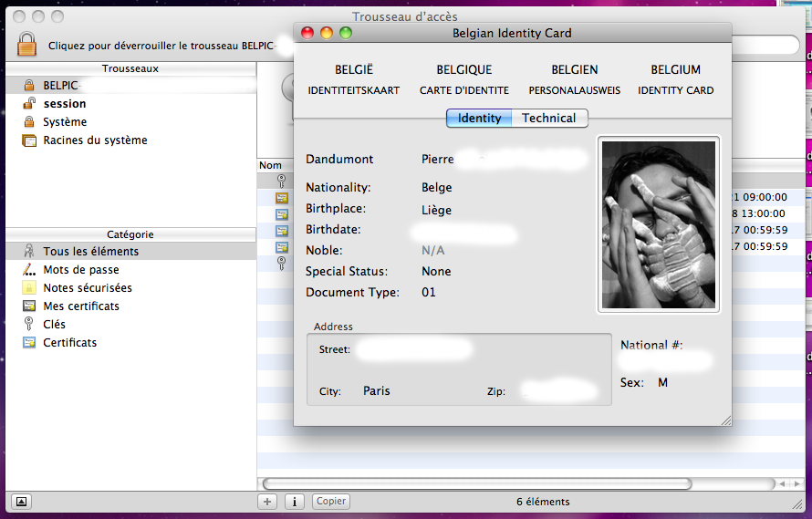Click the padlock to unlock the BELPIC keychain

pyautogui.click(x=27, y=44)
